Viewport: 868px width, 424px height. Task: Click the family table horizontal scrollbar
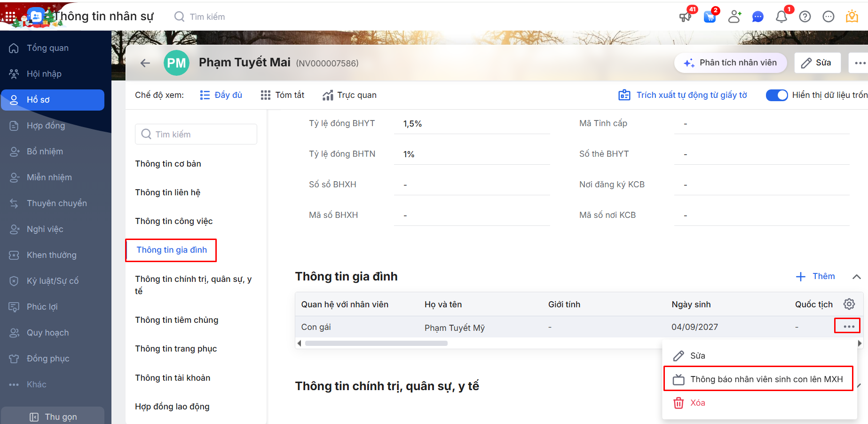coord(376,344)
